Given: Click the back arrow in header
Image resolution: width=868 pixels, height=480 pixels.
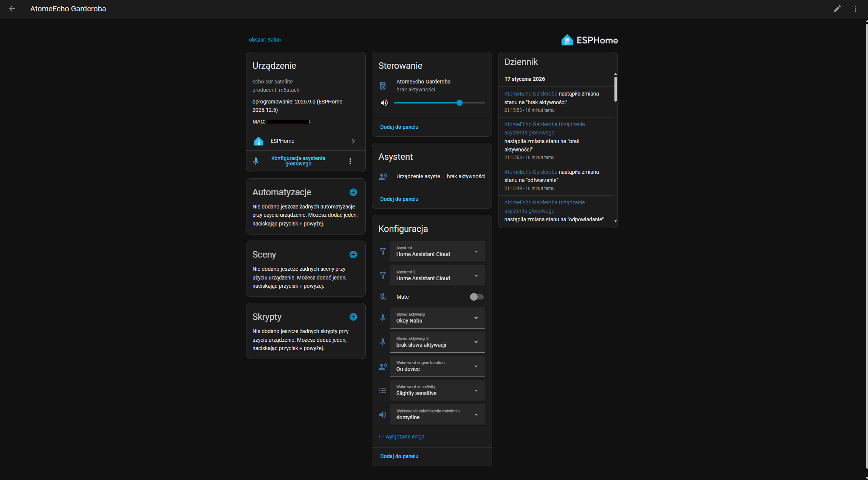Looking at the screenshot, I should coord(12,9).
